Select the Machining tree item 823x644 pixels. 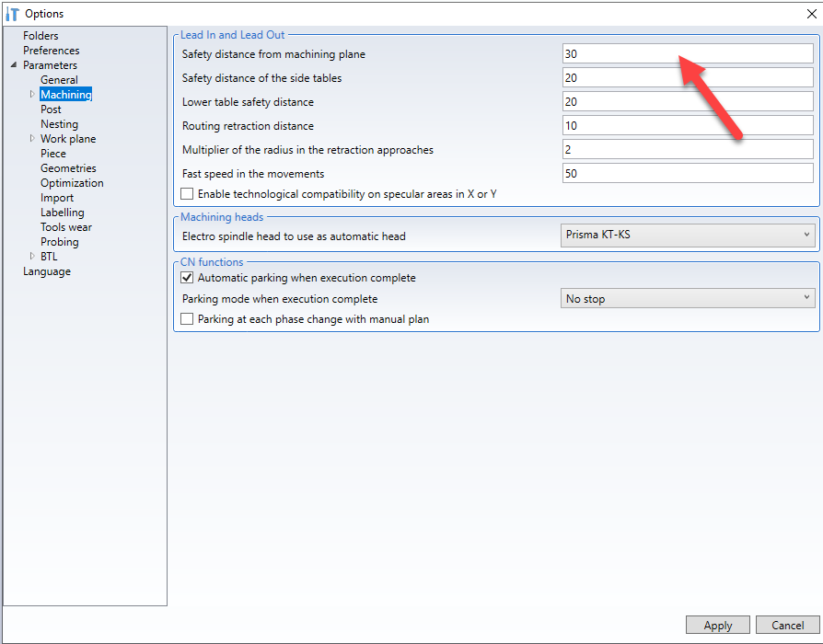click(66, 95)
